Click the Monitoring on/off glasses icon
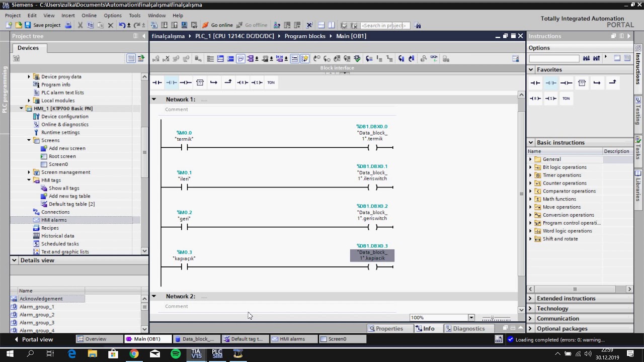644x362 pixels. pos(434,59)
